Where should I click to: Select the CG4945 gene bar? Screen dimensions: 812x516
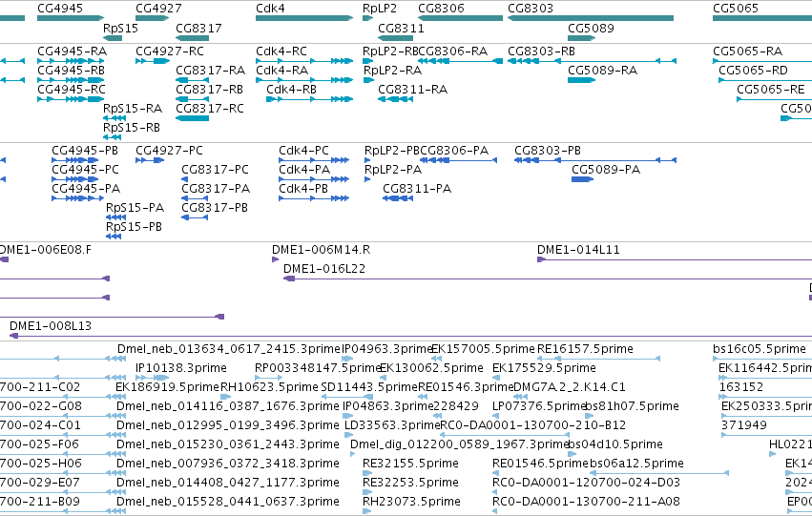71,18
